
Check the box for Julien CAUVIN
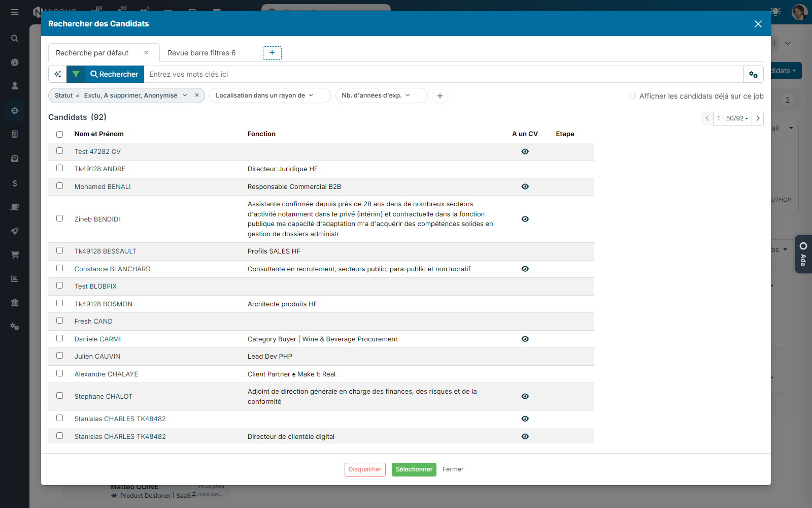[x=59, y=356]
